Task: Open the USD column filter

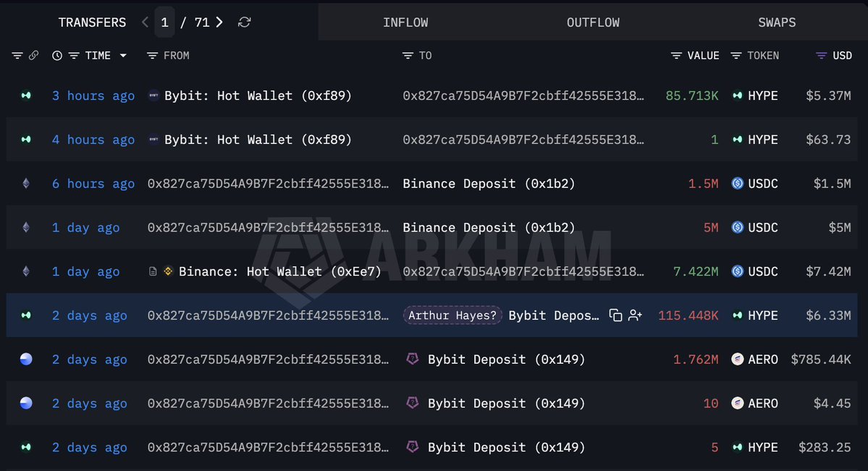Action: (x=822, y=55)
